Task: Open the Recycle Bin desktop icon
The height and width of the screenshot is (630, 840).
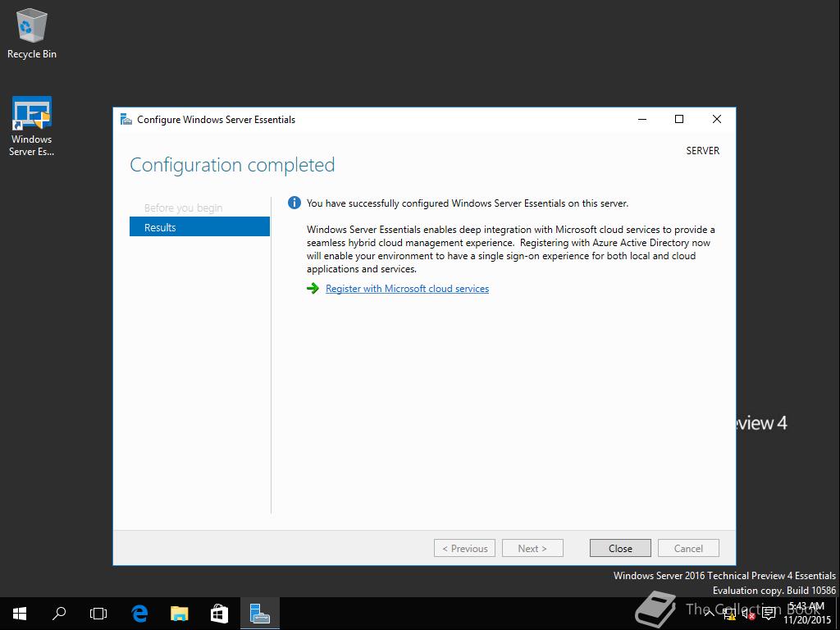Action: click(32, 34)
